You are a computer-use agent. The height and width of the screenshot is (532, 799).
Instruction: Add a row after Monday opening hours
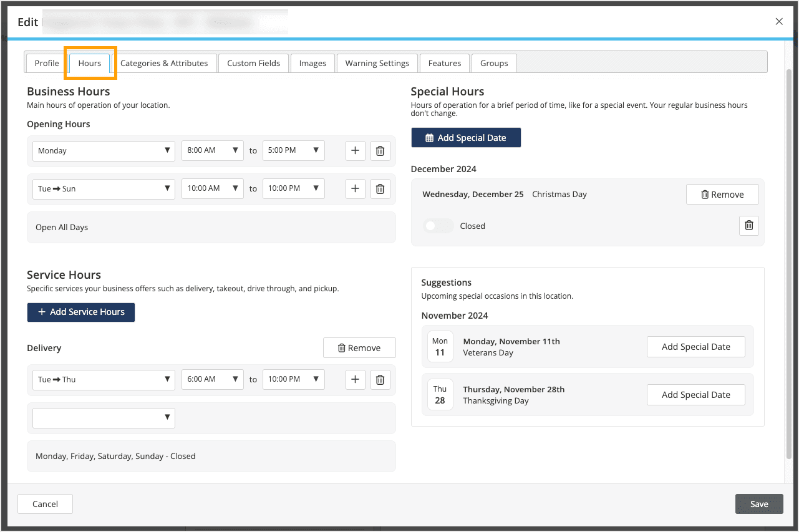coord(355,151)
